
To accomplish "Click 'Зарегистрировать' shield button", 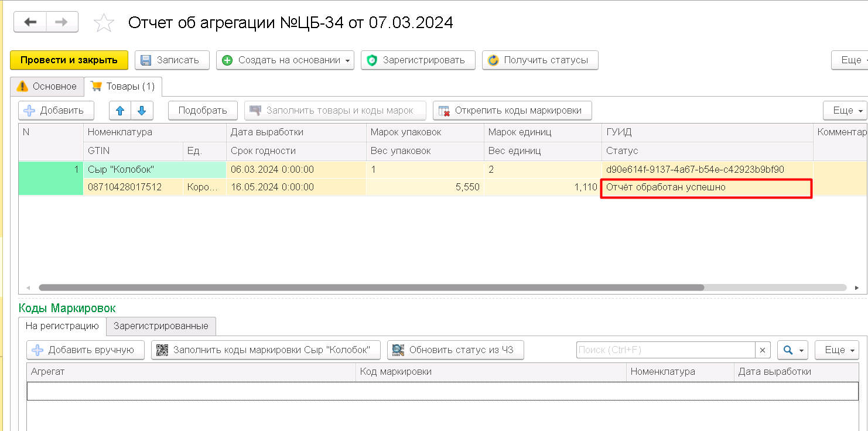I will [418, 60].
